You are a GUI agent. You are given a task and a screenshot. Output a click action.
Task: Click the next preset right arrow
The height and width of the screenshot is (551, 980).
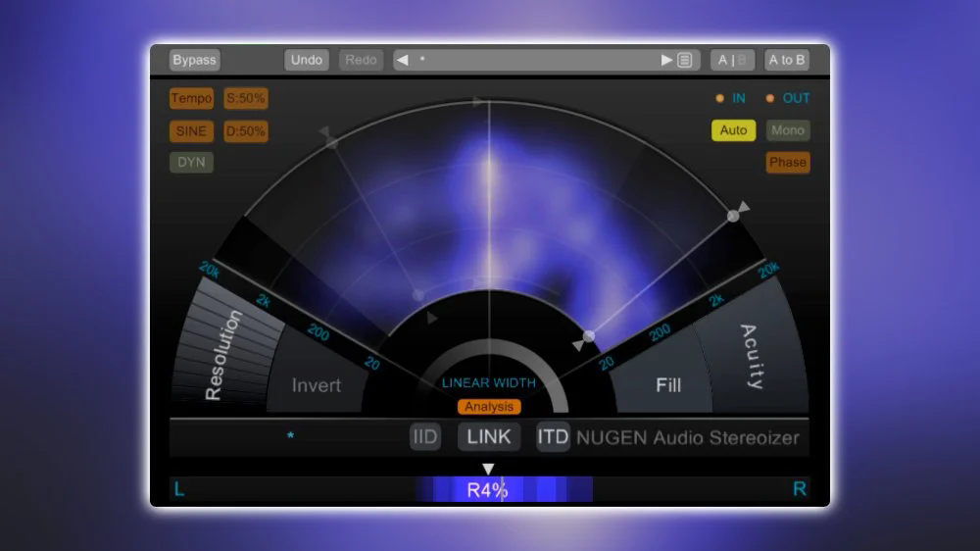(667, 60)
